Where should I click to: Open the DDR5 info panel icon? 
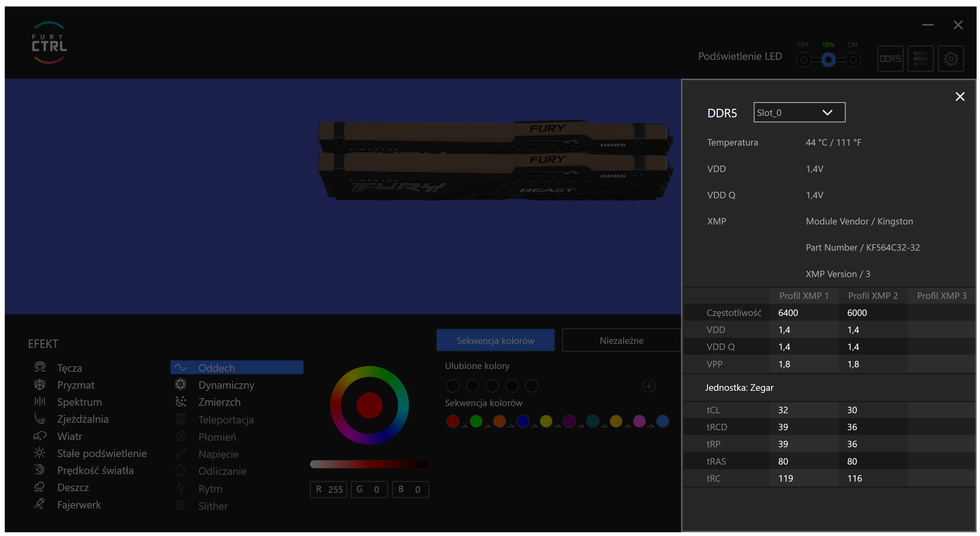point(890,59)
